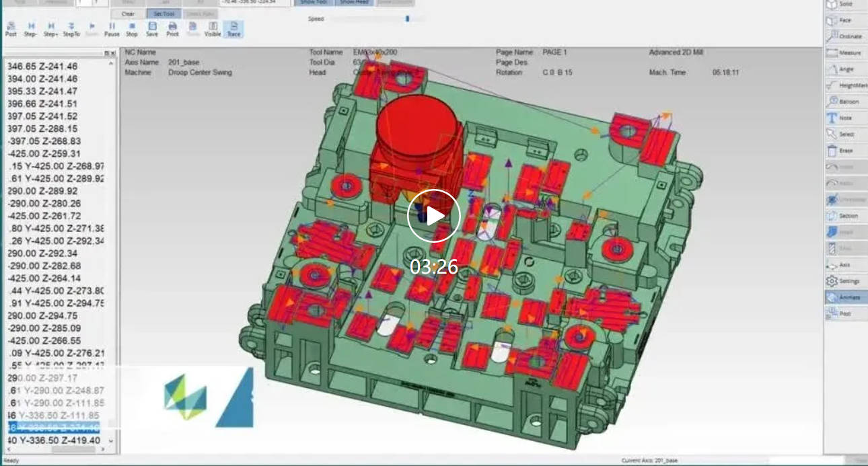Toggle the Show Tool button
Image resolution: width=868 pixels, height=466 pixels.
312,3
